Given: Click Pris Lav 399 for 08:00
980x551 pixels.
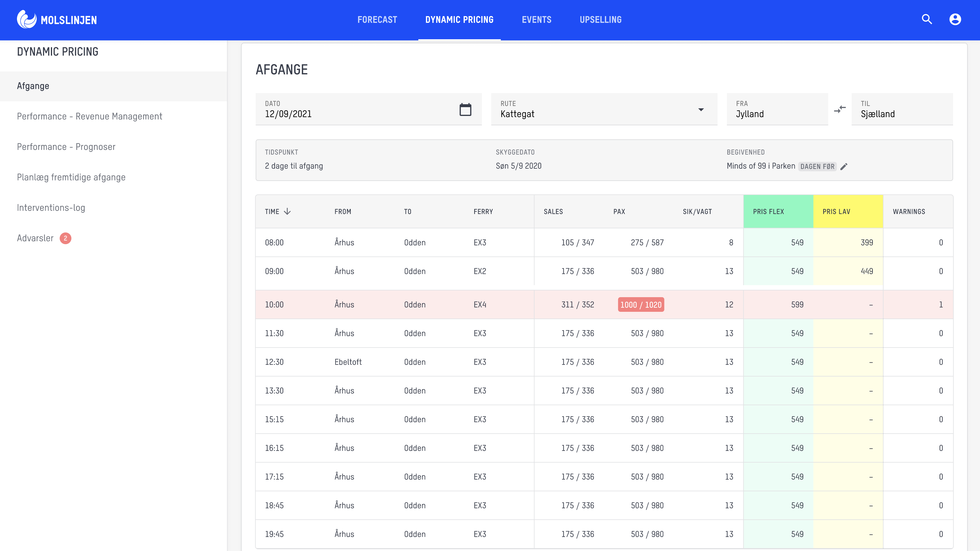Looking at the screenshot, I should pos(866,242).
